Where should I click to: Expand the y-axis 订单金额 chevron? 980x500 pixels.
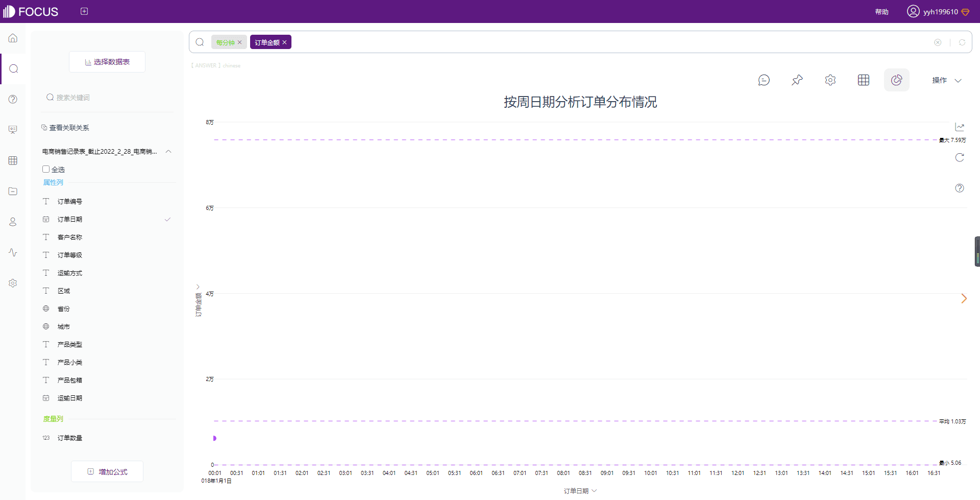coord(198,287)
